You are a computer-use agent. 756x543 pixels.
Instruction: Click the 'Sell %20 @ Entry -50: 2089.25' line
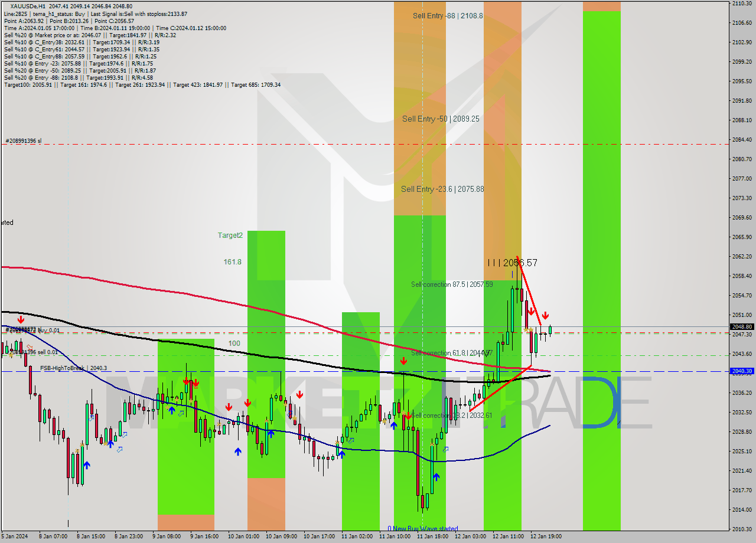pos(80,70)
